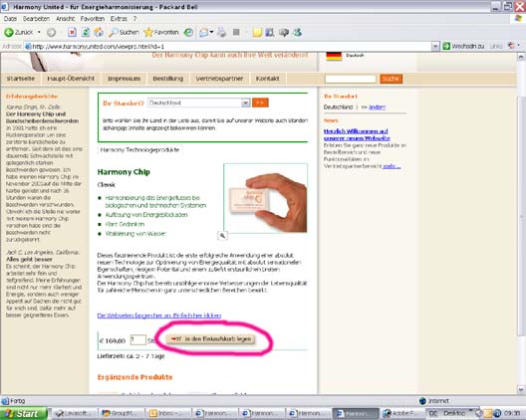Click the Ergänzende Produkte heading
Viewport: 526px width, 420px height.
click(134, 377)
